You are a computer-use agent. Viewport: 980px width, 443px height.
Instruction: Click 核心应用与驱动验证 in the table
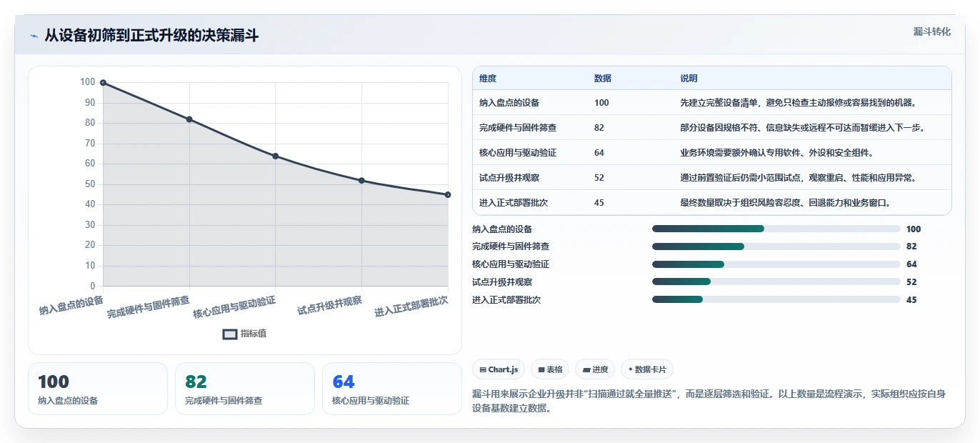coord(518,153)
